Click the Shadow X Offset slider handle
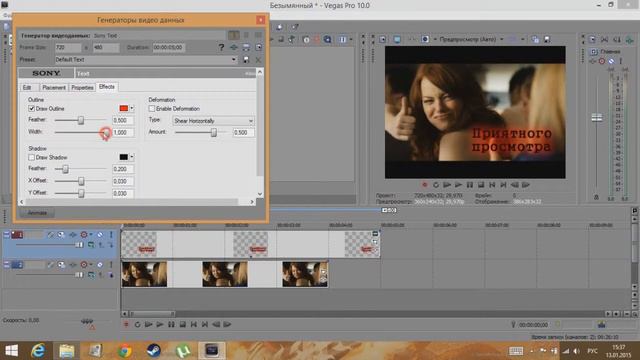 pyautogui.click(x=81, y=181)
